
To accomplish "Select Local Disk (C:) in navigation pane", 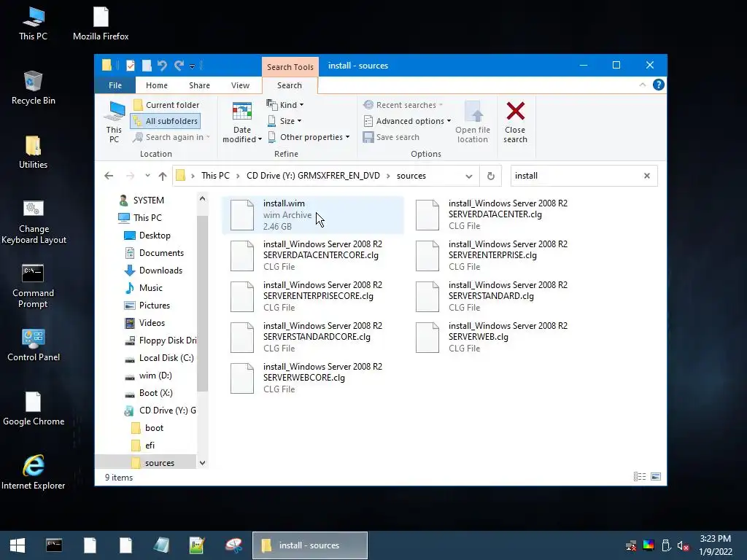I will click(x=166, y=358).
